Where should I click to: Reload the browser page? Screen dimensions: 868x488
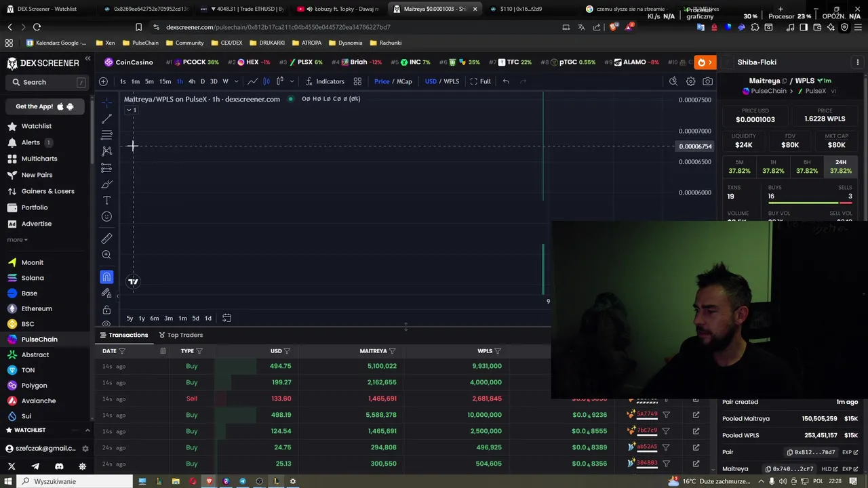37,27
